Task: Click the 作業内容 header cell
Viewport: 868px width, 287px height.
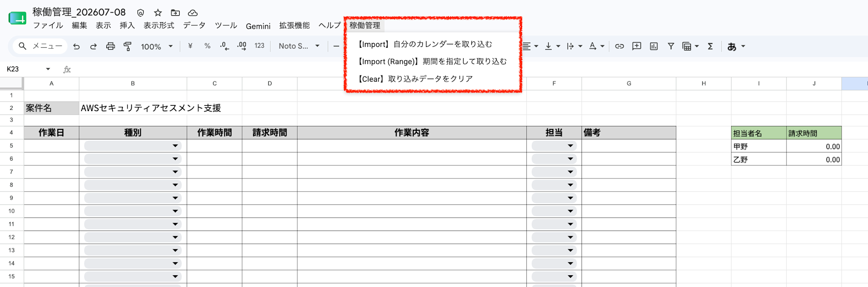Action: click(x=412, y=133)
